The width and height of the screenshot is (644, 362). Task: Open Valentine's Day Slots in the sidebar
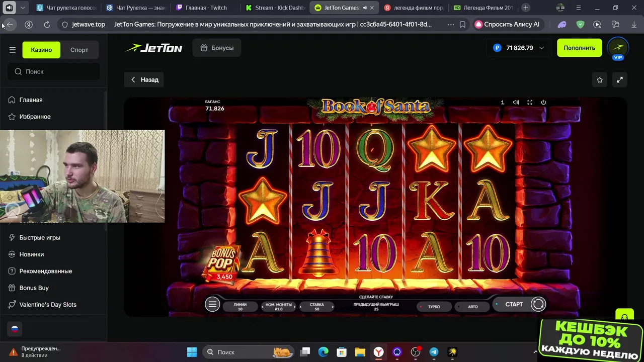(x=48, y=304)
